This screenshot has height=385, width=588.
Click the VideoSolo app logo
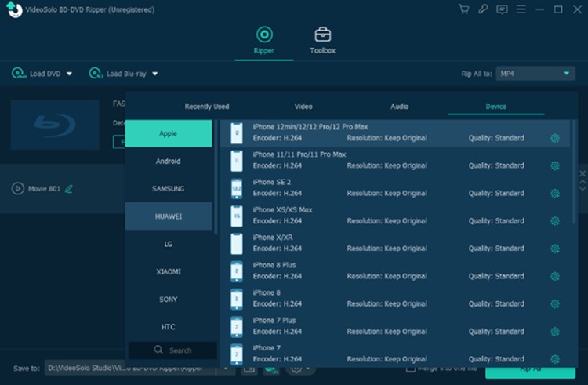tap(14, 9)
